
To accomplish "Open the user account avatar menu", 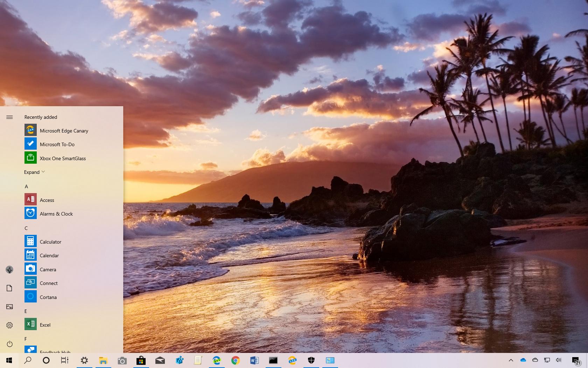I will pos(9,270).
